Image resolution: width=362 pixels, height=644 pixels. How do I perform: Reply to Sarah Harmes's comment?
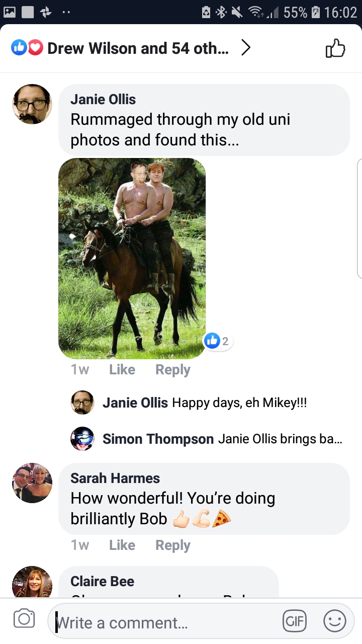(172, 545)
